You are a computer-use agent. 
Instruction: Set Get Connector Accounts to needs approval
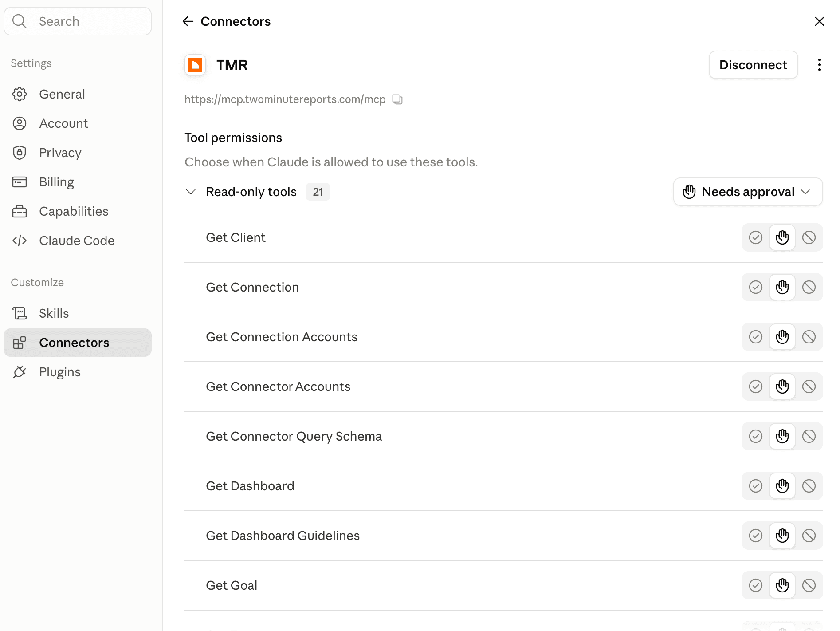(782, 386)
